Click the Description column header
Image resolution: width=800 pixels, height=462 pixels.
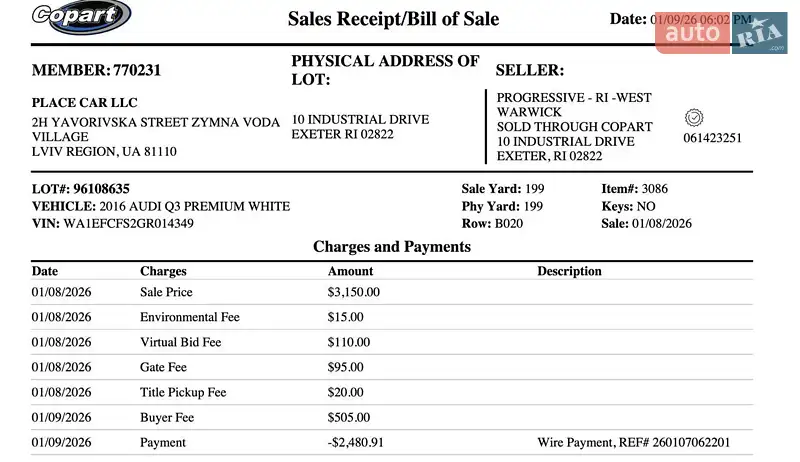(x=569, y=271)
